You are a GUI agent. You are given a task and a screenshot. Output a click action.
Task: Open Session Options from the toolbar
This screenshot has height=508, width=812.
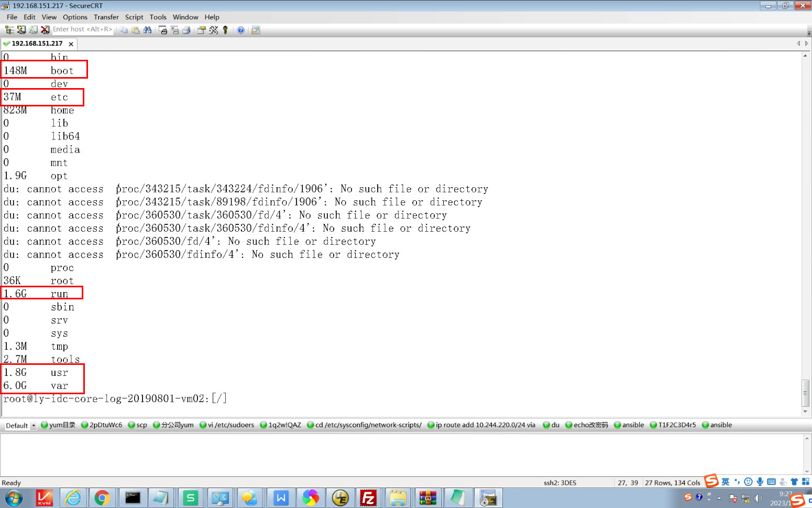201,30
